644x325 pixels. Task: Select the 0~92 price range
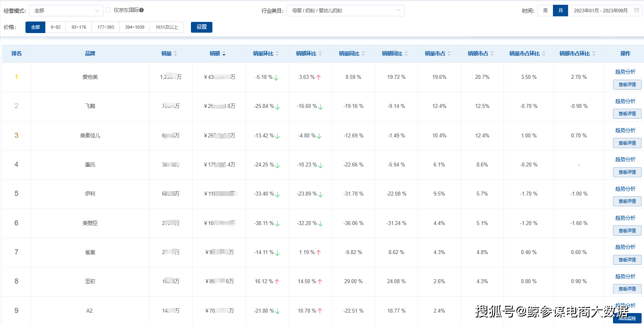[56, 27]
